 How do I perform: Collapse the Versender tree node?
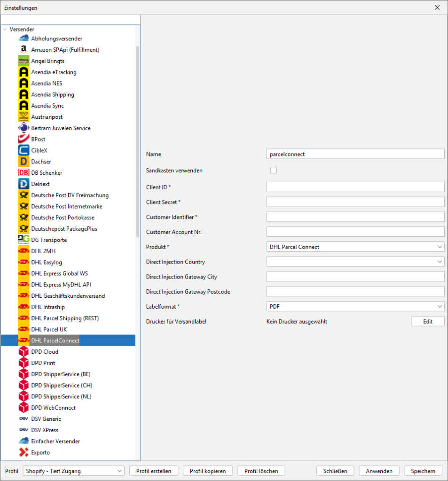tap(5, 29)
